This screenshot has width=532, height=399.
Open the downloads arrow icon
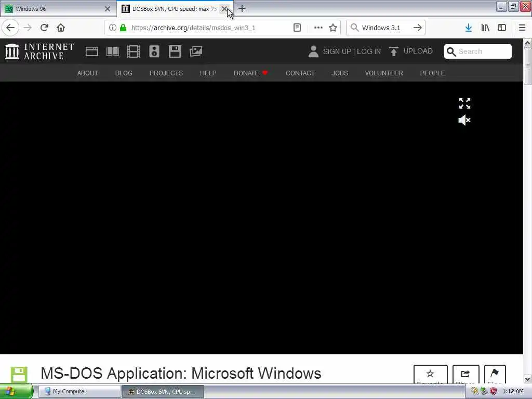469,28
